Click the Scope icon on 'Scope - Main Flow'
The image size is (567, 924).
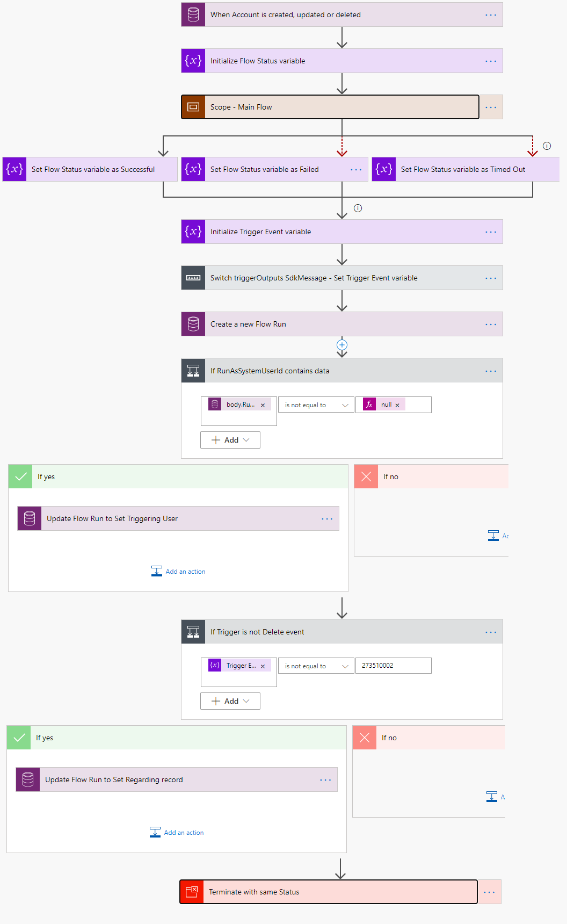coord(193,107)
